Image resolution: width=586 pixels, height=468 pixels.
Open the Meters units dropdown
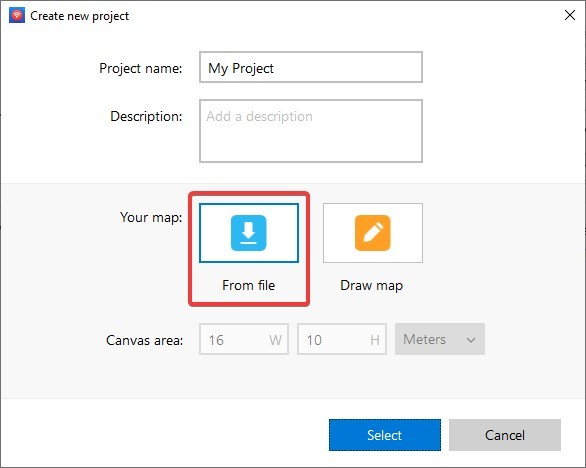440,339
